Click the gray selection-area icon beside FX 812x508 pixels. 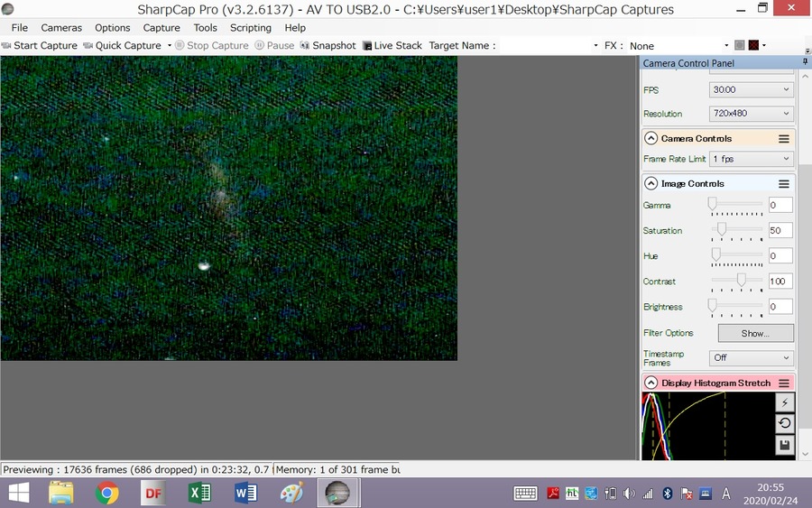pyautogui.click(x=740, y=46)
